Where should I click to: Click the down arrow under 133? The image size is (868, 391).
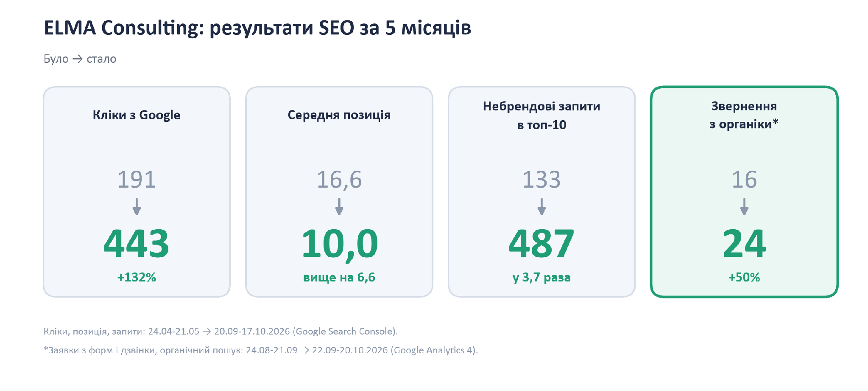[x=541, y=207]
